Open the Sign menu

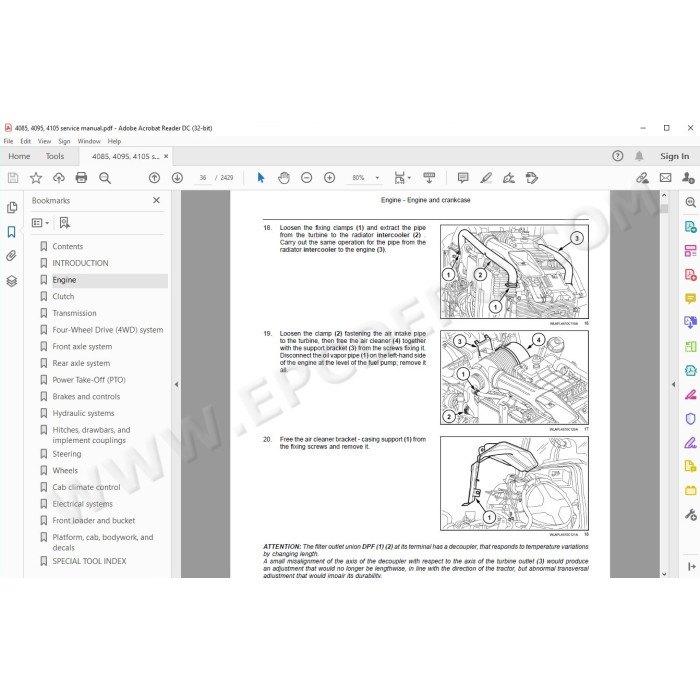[x=64, y=141]
